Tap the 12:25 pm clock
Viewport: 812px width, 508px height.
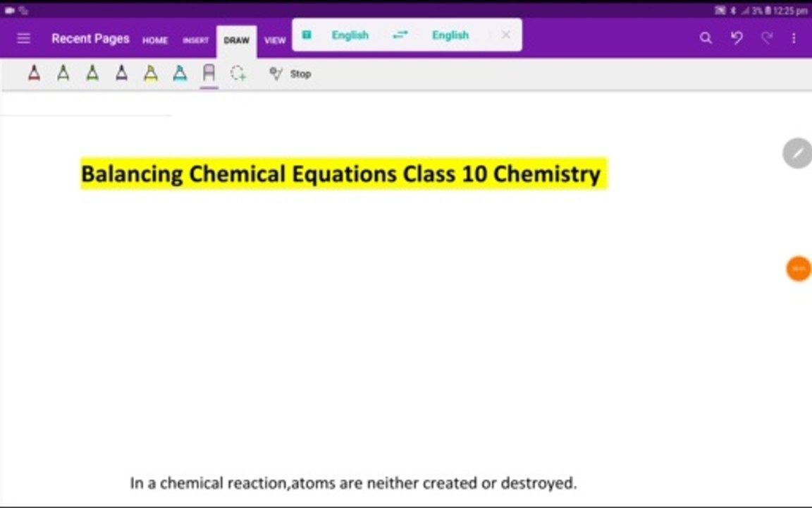[x=789, y=11]
